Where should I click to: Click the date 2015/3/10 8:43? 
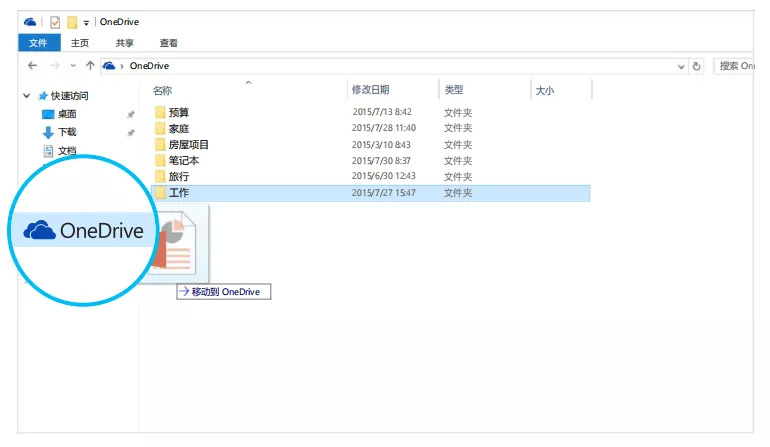point(381,145)
